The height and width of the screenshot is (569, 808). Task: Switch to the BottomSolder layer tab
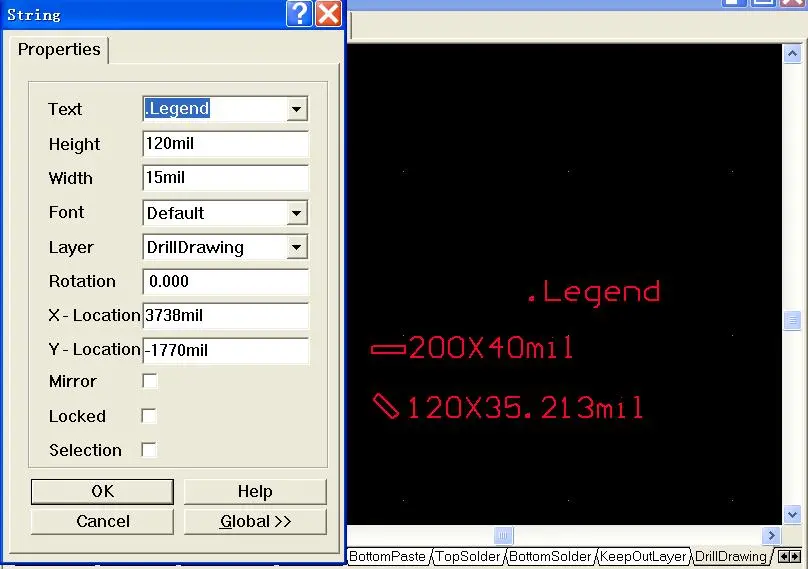pos(550,557)
